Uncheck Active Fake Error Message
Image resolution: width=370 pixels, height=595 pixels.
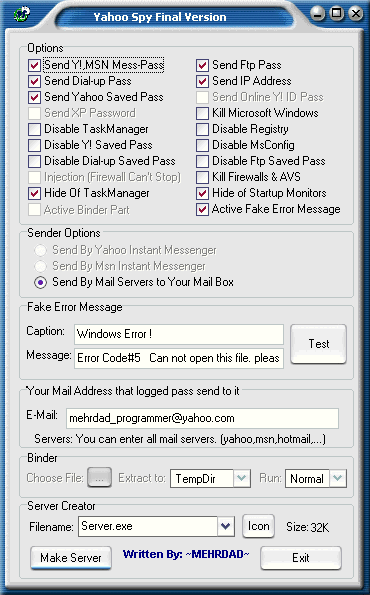[202, 209]
